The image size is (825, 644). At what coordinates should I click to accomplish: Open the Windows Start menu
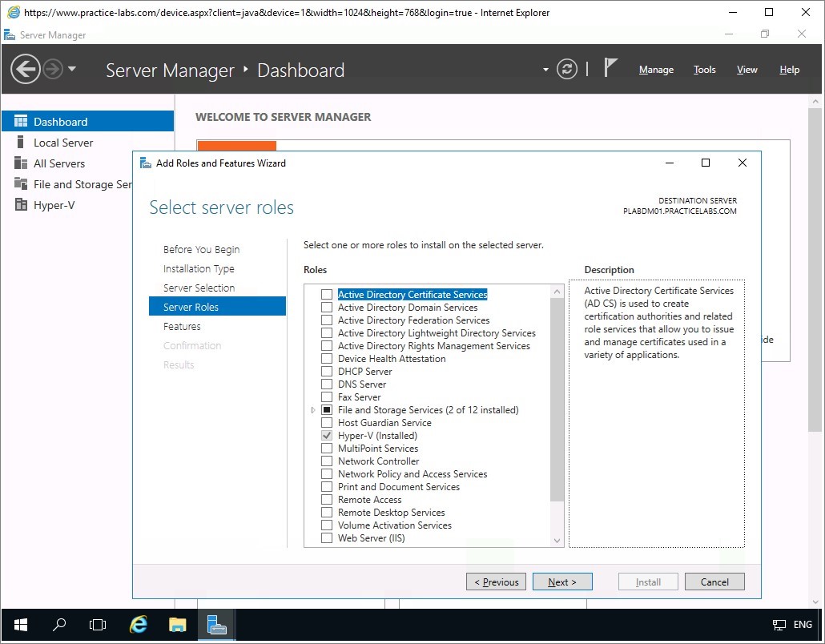point(21,625)
